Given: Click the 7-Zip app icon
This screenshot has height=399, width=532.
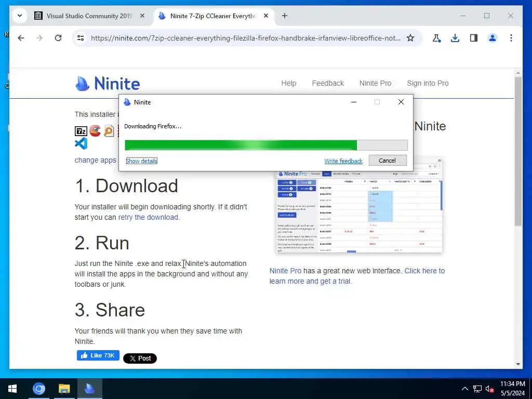Looking at the screenshot, I should tap(81, 131).
